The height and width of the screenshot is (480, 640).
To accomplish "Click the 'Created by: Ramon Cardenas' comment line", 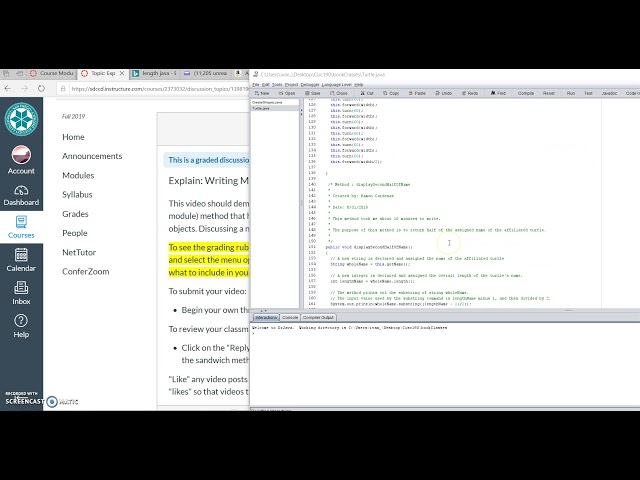I will tap(363, 196).
